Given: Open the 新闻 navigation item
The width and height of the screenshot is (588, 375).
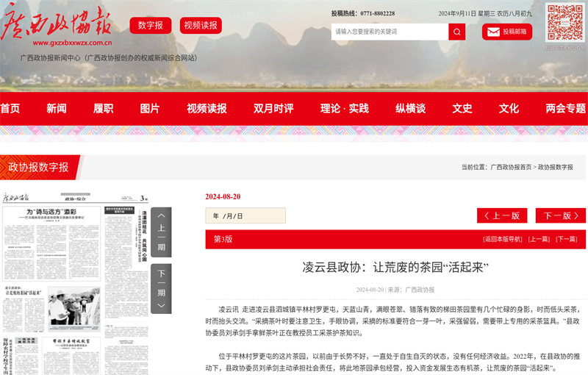Looking at the screenshot, I should point(57,109).
